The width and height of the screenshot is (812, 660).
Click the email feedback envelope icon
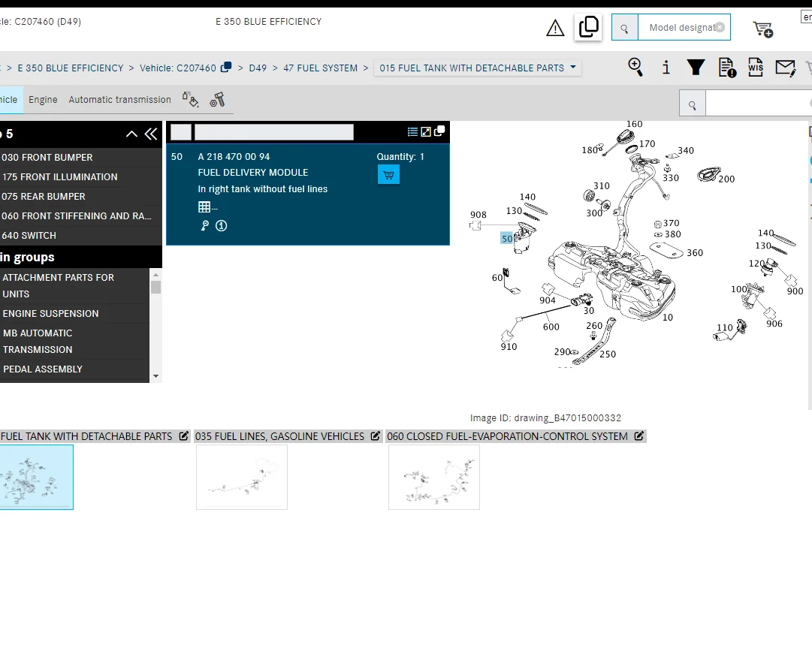point(785,68)
